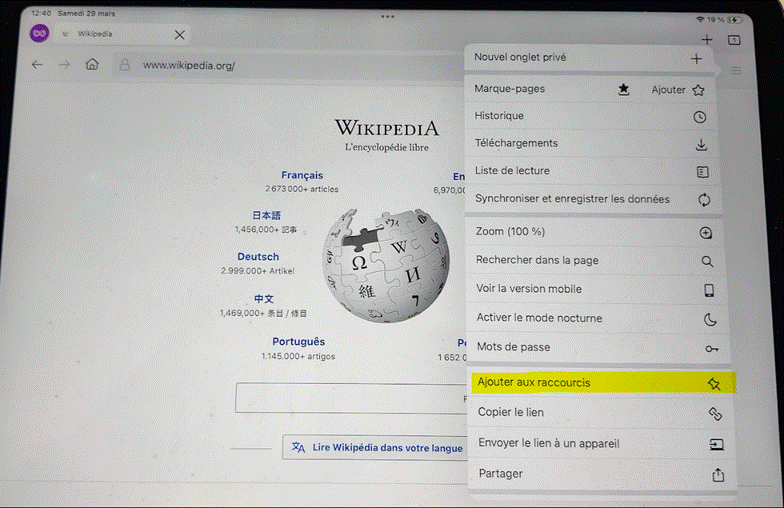Open history via the clock icon
Viewport: 784px width, 508px height.
pos(700,117)
